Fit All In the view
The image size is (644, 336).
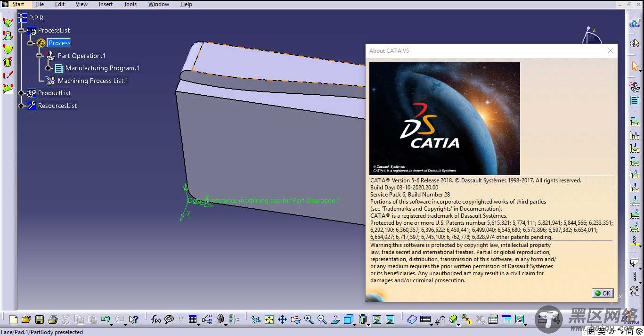269,320
